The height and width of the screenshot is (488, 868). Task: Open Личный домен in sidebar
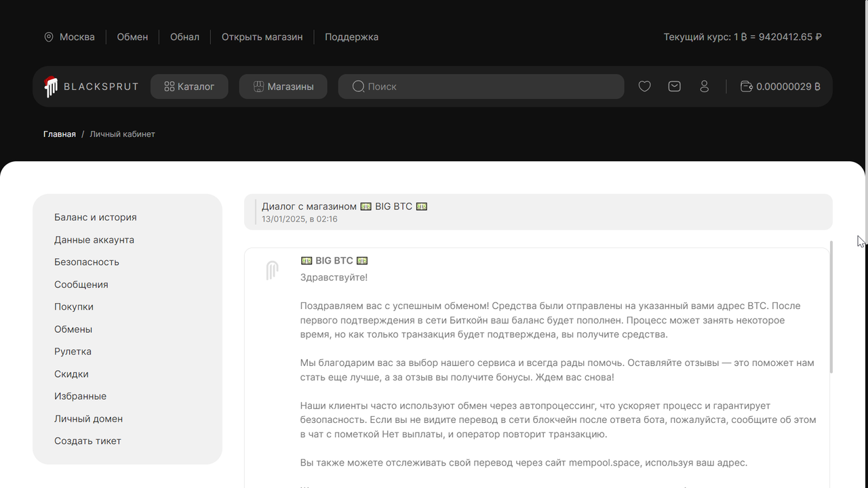88,419
